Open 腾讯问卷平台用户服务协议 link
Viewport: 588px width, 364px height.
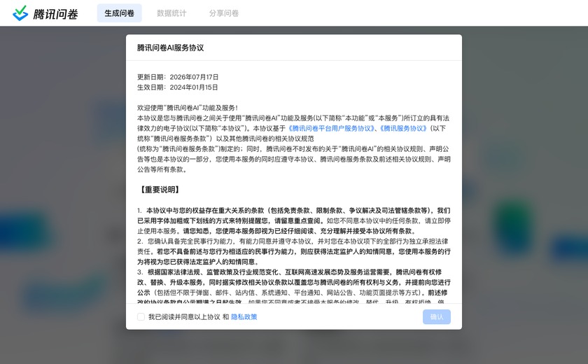point(332,128)
